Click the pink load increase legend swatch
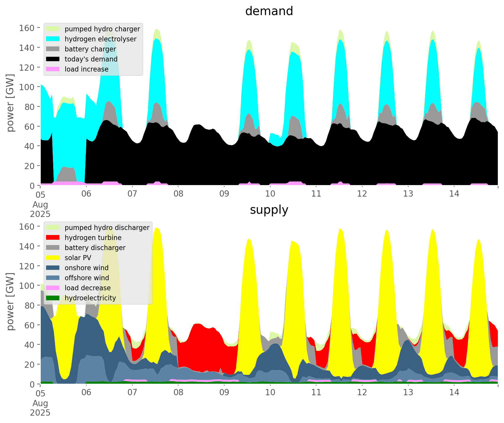Screen dimensions: 504x423 pyautogui.click(x=53, y=69)
